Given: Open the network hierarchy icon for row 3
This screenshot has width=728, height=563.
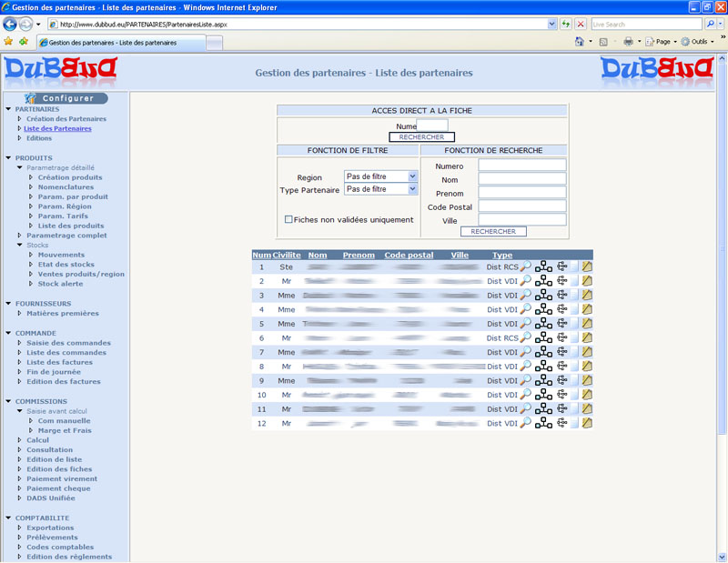Looking at the screenshot, I should pyautogui.click(x=543, y=296).
